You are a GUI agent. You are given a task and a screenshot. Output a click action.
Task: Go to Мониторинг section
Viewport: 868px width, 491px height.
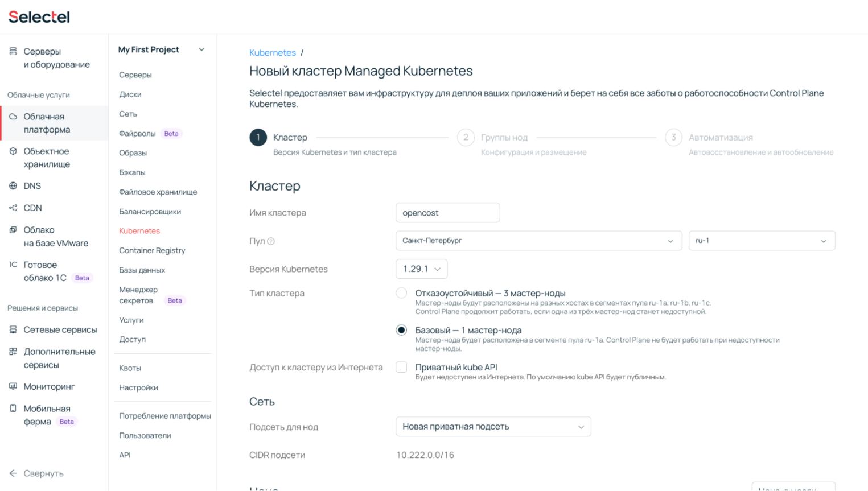(50, 386)
